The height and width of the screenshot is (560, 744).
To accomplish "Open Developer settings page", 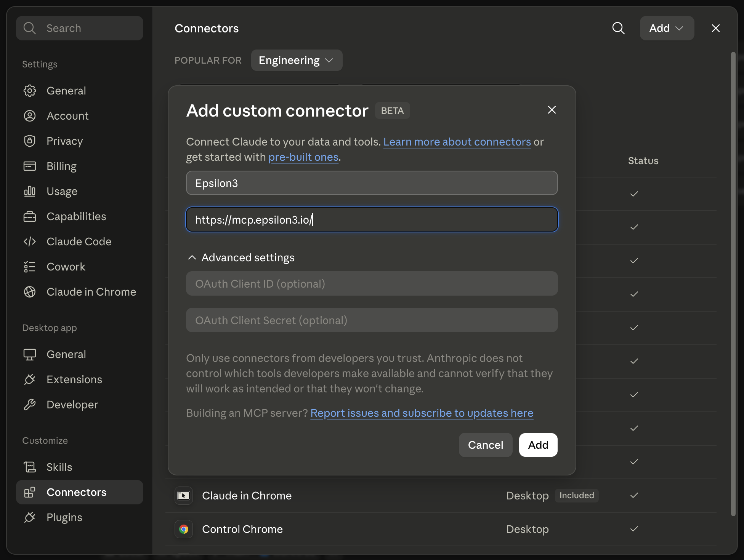I will coord(80,405).
